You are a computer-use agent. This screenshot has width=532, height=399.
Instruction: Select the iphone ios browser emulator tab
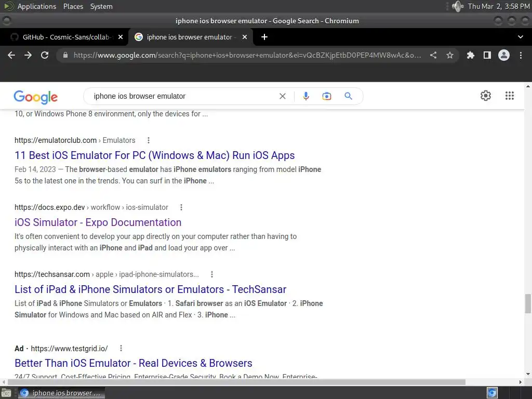(191, 37)
